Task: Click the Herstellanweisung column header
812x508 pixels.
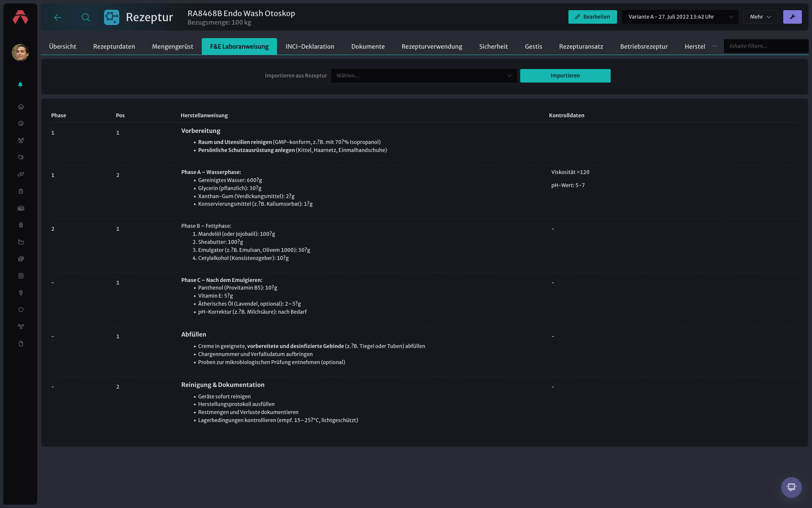Action: 204,116
